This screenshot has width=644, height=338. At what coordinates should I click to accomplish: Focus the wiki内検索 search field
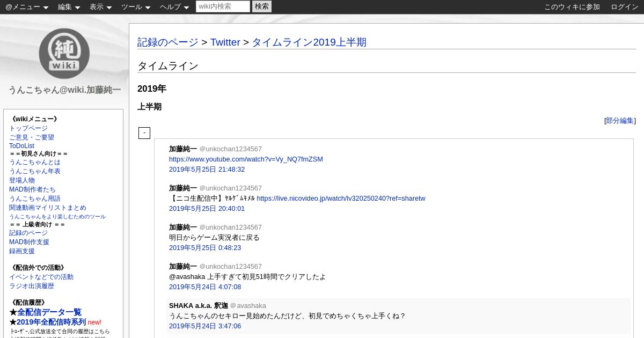click(x=223, y=6)
